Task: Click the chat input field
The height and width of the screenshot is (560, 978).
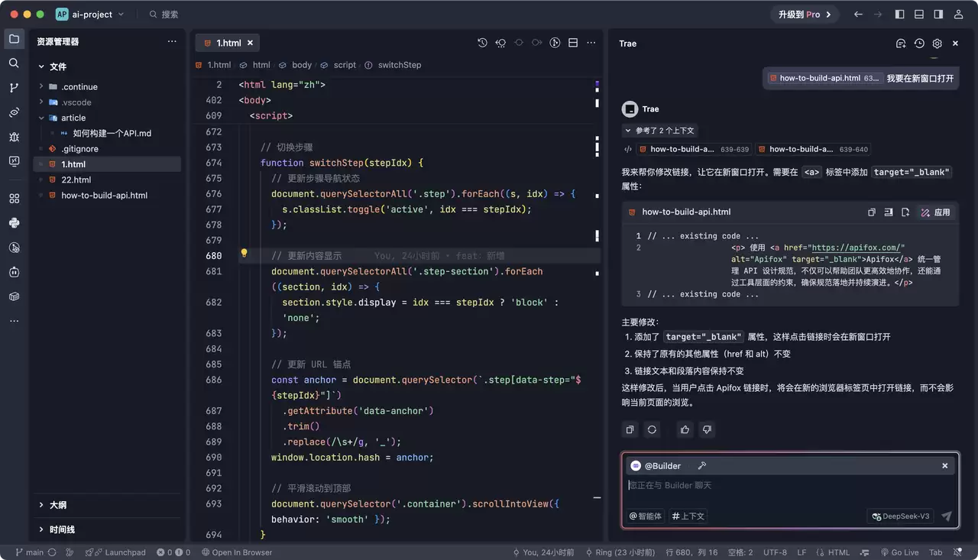Action: [x=789, y=485]
